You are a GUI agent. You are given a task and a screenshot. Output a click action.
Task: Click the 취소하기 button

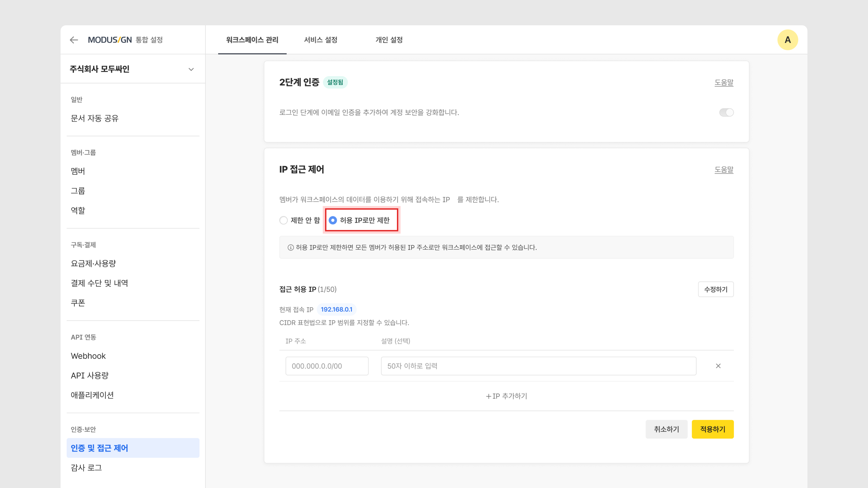[x=666, y=429]
